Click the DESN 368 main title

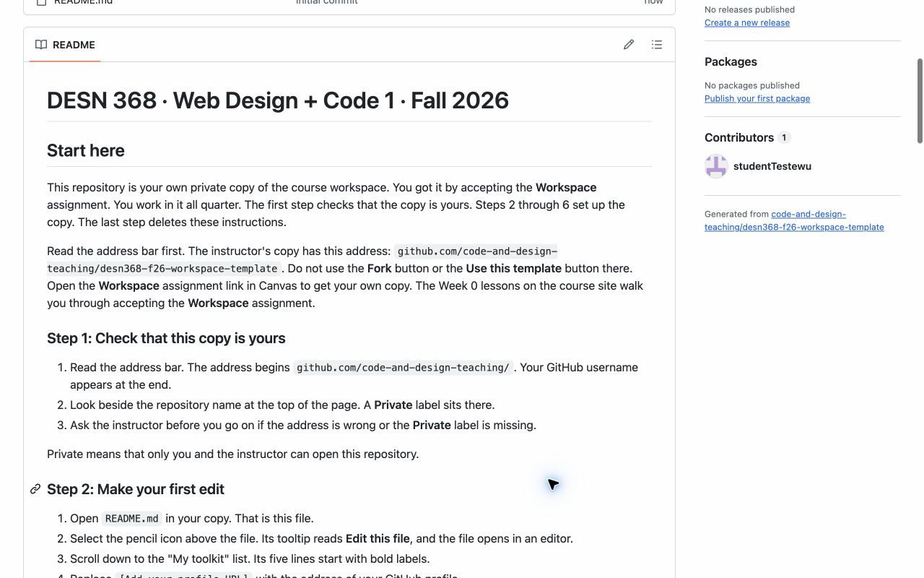[x=278, y=100]
